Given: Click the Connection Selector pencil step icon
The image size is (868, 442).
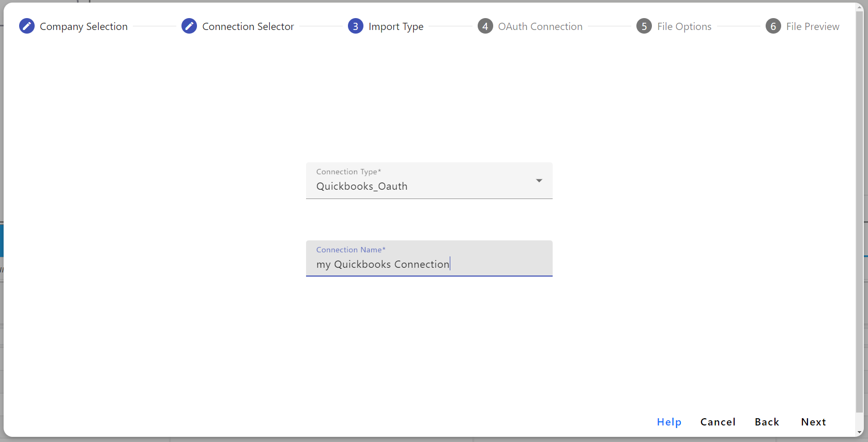Looking at the screenshot, I should (189, 26).
